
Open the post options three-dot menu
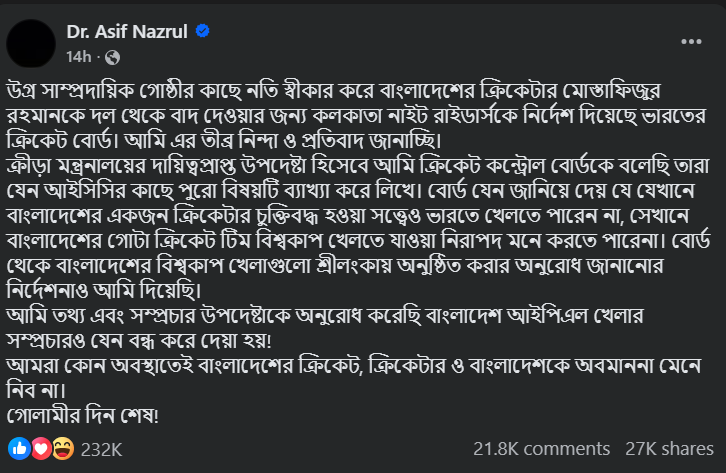689,40
